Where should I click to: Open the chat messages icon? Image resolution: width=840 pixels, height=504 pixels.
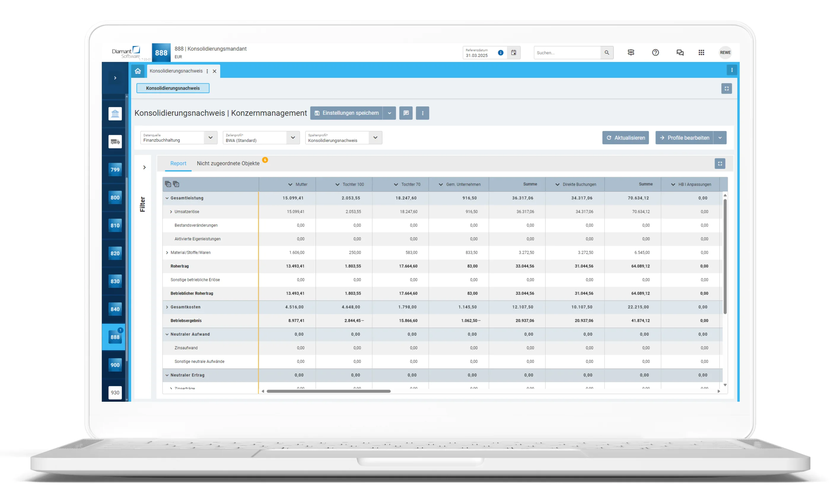[680, 53]
